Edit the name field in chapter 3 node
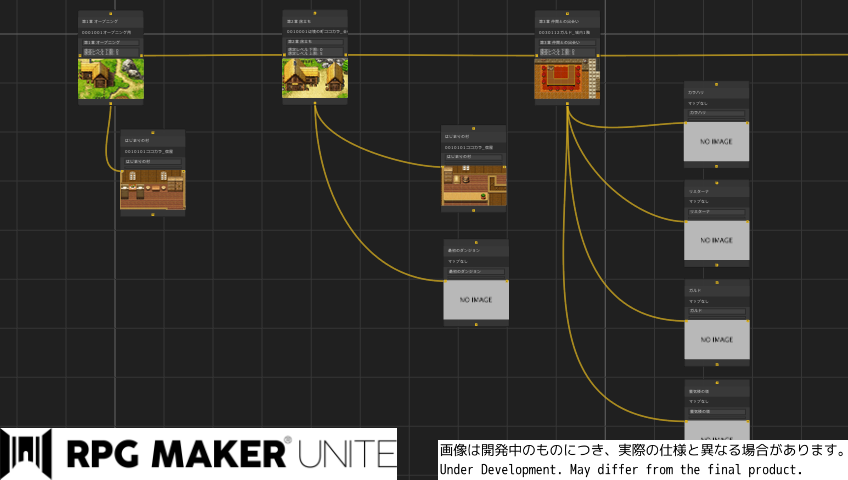 tap(567, 42)
